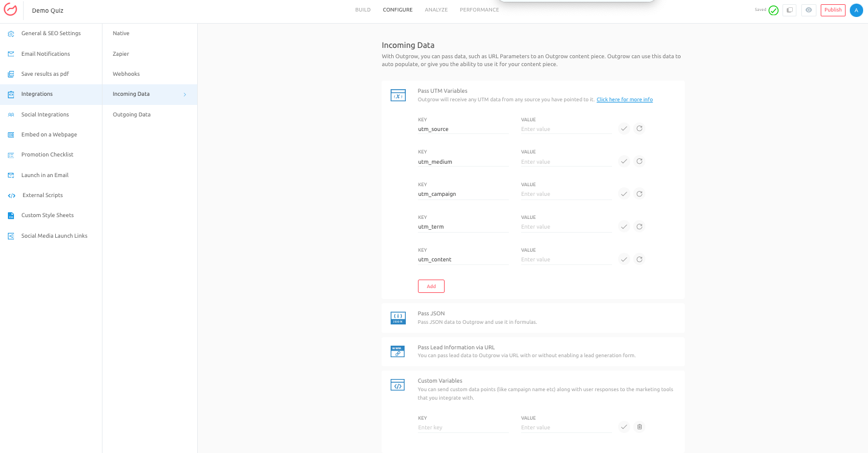Confirm the utm_campaign value with checkmark
Screen dimensions: 868x453
[x=624, y=194]
